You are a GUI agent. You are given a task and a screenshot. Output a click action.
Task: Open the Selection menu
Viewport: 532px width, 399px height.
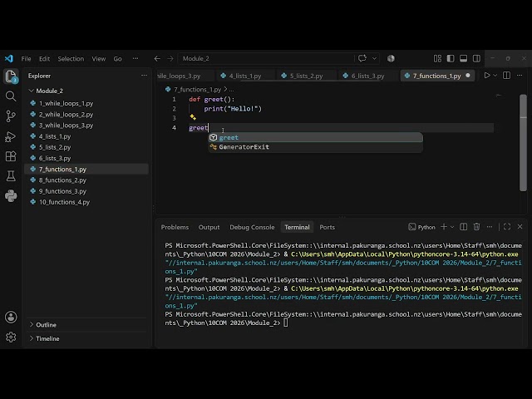(x=71, y=59)
